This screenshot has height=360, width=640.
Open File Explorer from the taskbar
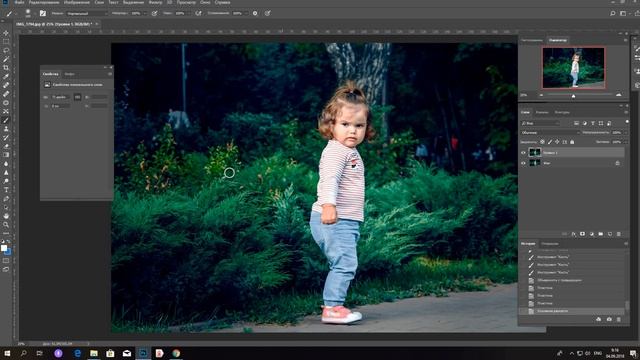pos(94,353)
